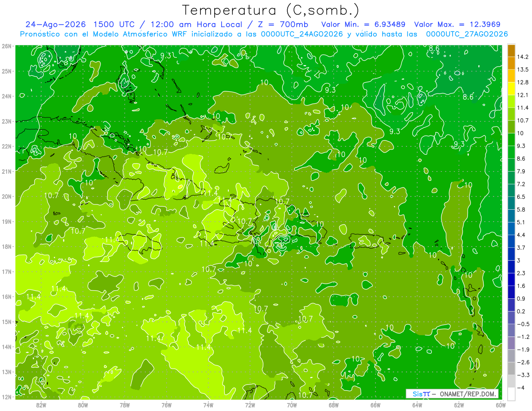This screenshot has width=532, height=411.
Task: Click the "0.2" colorbar label
Action: coord(521,312)
